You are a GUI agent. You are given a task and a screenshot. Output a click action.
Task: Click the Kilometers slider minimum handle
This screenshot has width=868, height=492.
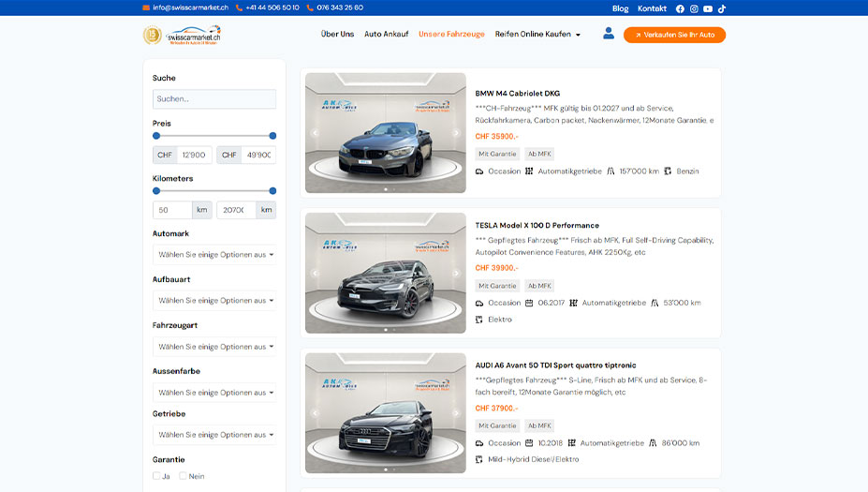coord(156,190)
